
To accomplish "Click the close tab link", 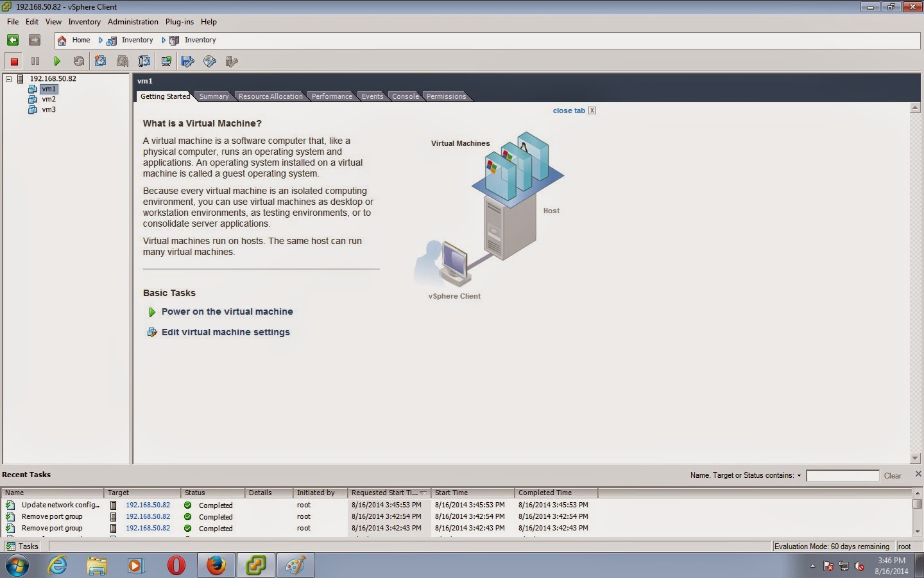I will (x=569, y=111).
